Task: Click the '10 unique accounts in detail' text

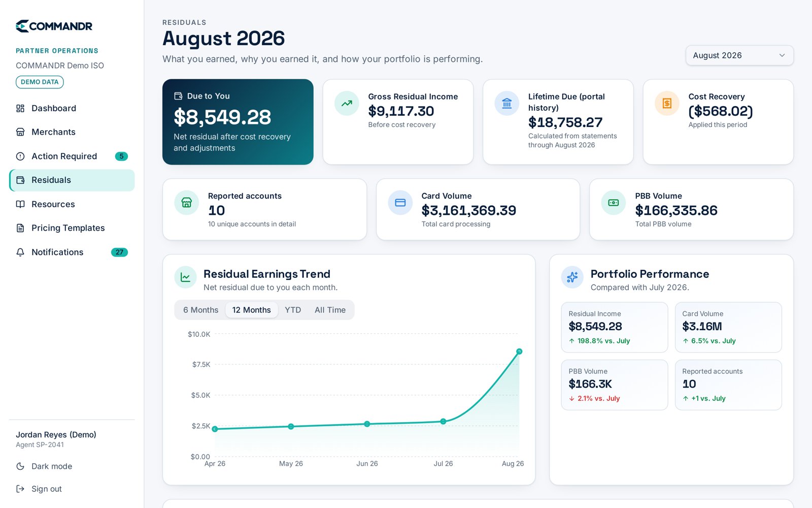Action: point(252,224)
